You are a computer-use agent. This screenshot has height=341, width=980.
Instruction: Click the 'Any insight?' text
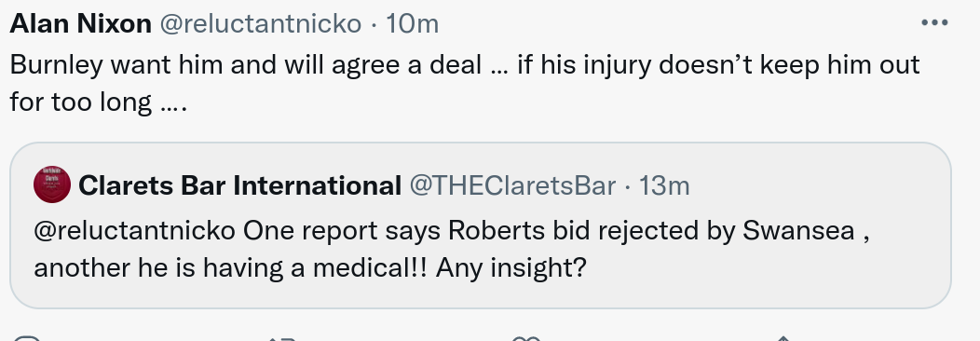(x=511, y=268)
